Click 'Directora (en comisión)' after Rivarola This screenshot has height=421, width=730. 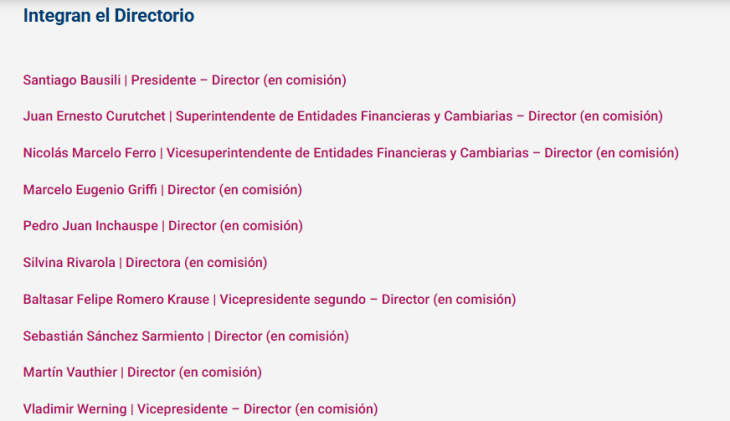tap(196, 263)
